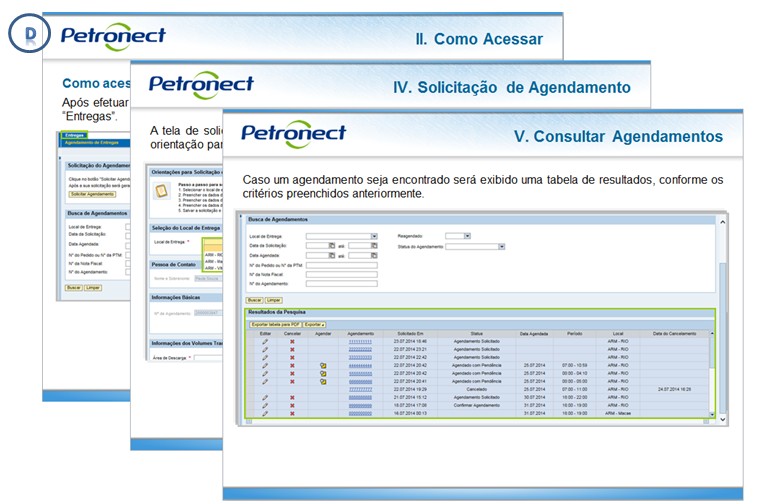This screenshot has height=504, width=762.
Task: Click the Data Agendada start date field
Action: 317,256
